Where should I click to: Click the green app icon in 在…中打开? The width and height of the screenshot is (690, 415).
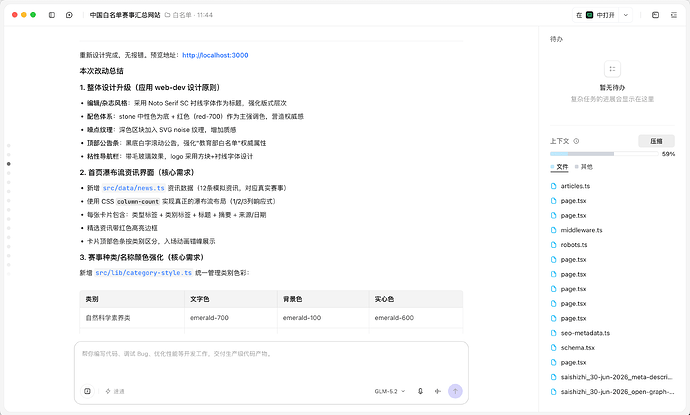coord(590,15)
